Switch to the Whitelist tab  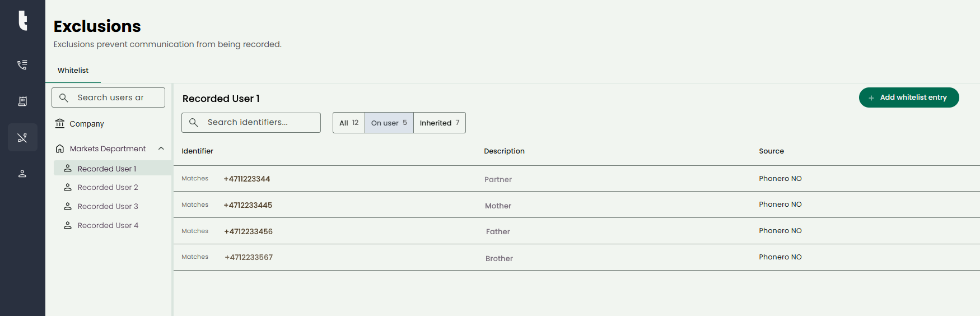tap(73, 71)
